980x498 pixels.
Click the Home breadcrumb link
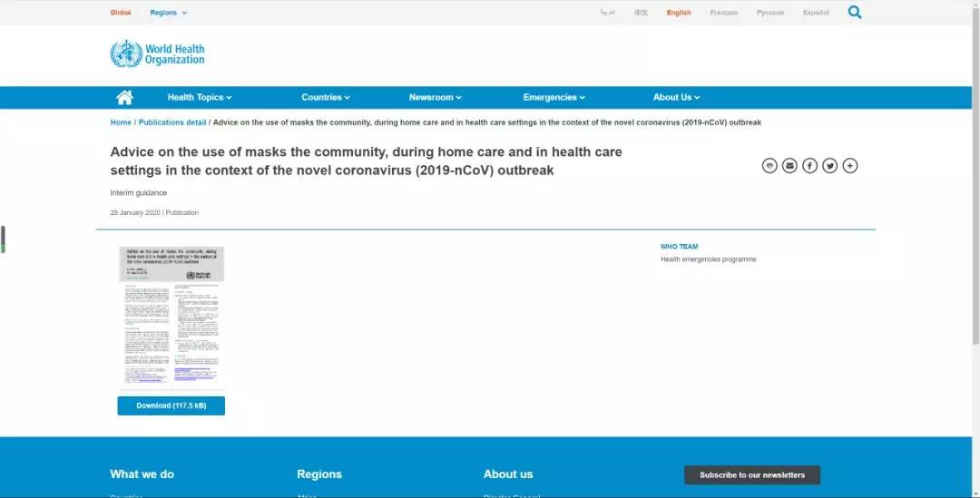click(x=121, y=122)
